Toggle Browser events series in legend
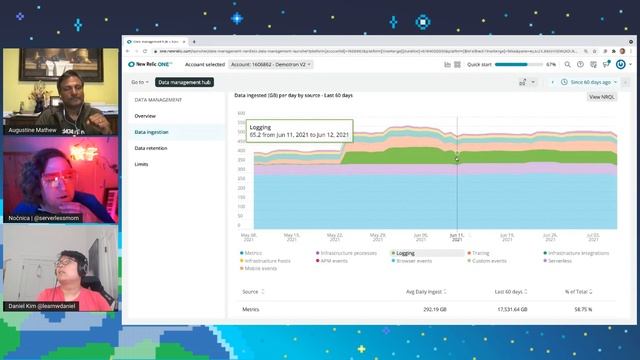This screenshot has height=360, width=640. [x=411, y=261]
